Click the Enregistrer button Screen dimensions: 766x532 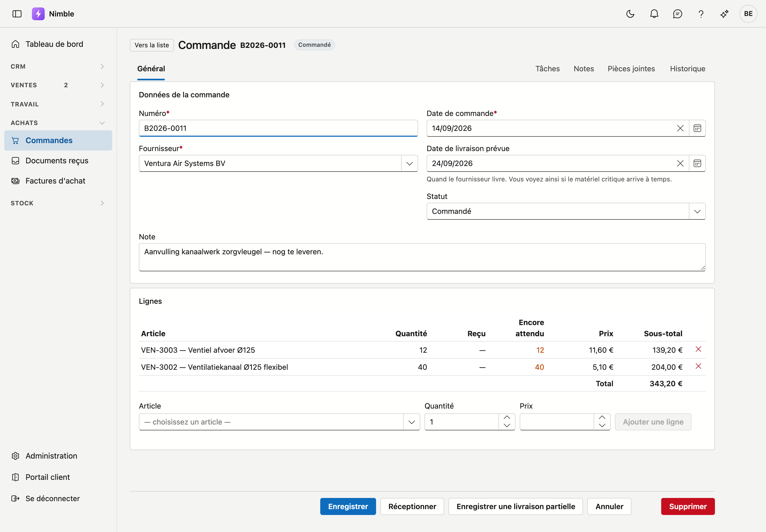[x=348, y=506]
